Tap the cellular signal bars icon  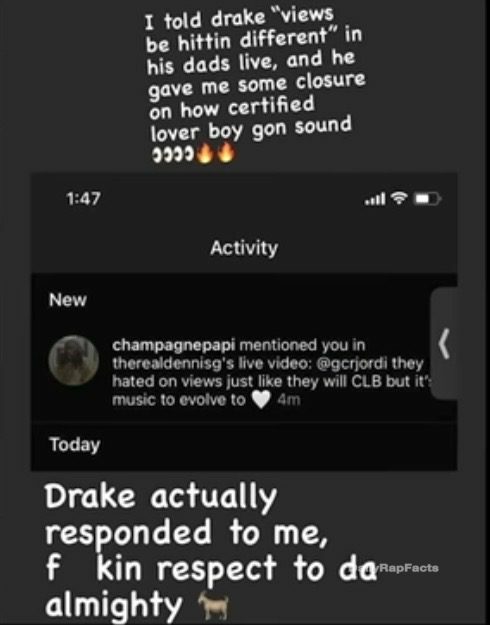375,199
